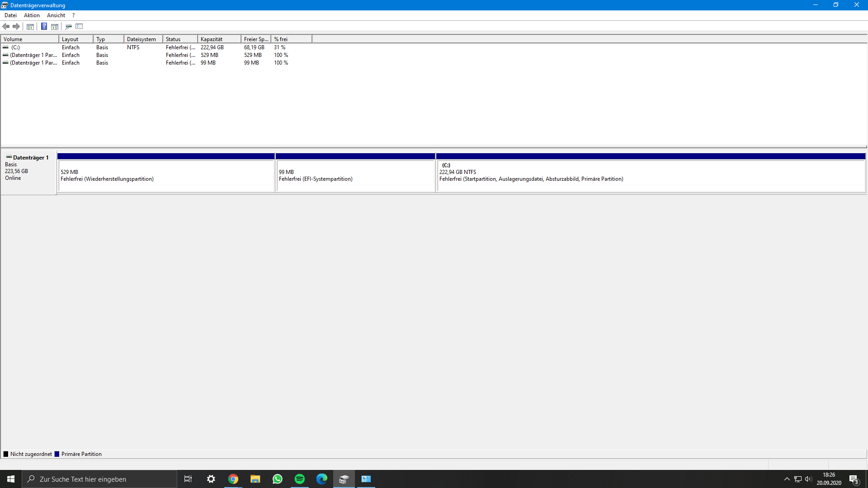The width and height of the screenshot is (868, 488).
Task: Click the checklist toolbar icon on the right
Action: (x=79, y=26)
